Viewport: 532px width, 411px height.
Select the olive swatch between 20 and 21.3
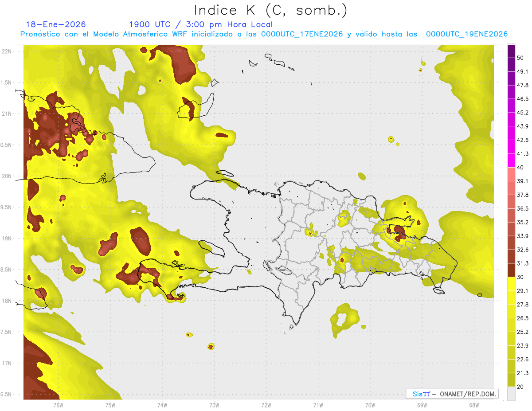(512, 380)
